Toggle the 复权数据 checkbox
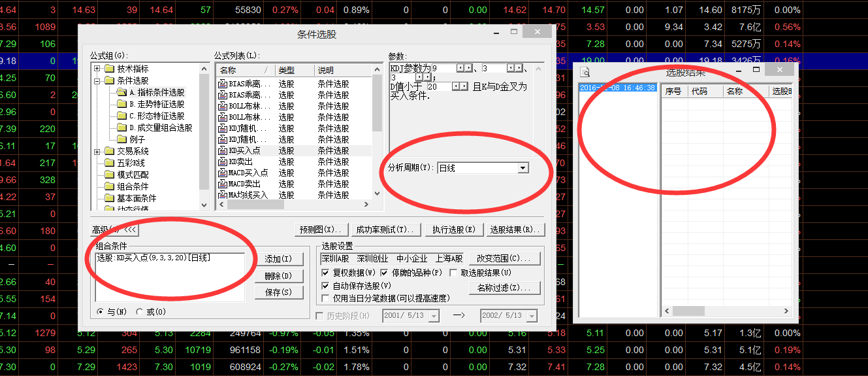The width and height of the screenshot is (868, 376). click(x=326, y=273)
